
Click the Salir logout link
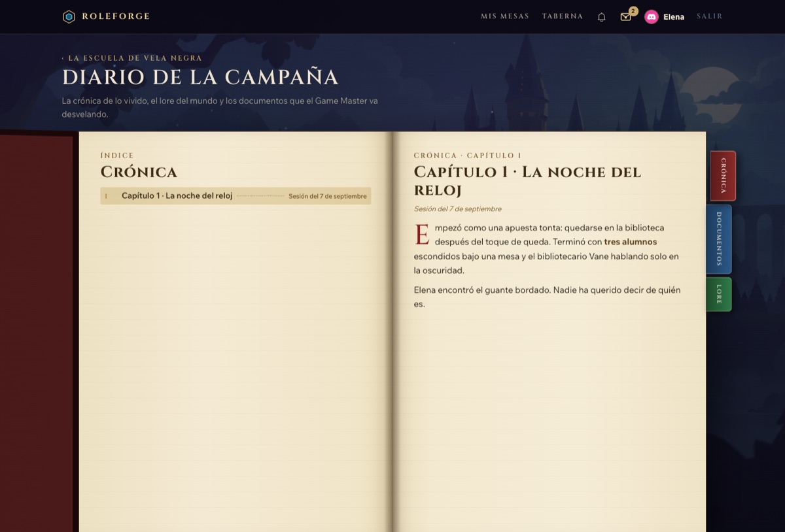710,16
